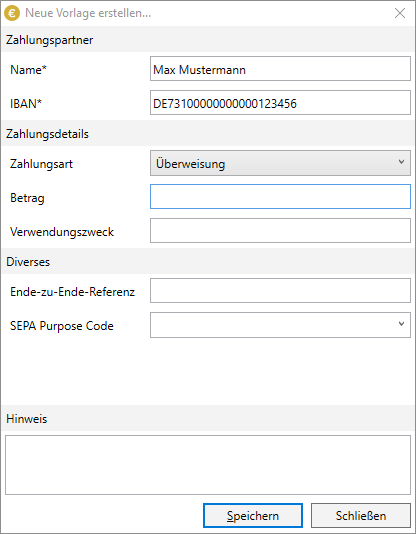Click the Betrag label
Image resolution: width=416 pixels, height=534 pixels.
click(27, 198)
